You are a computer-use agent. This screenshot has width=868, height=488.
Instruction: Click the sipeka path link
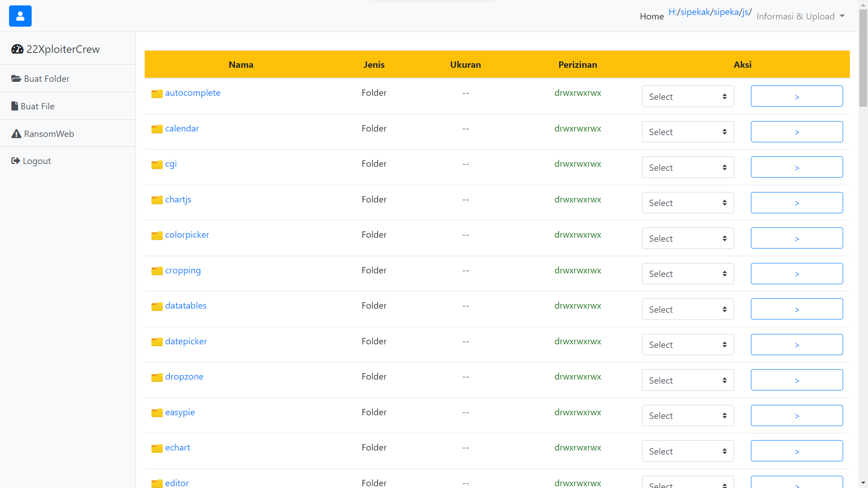pyautogui.click(x=726, y=12)
